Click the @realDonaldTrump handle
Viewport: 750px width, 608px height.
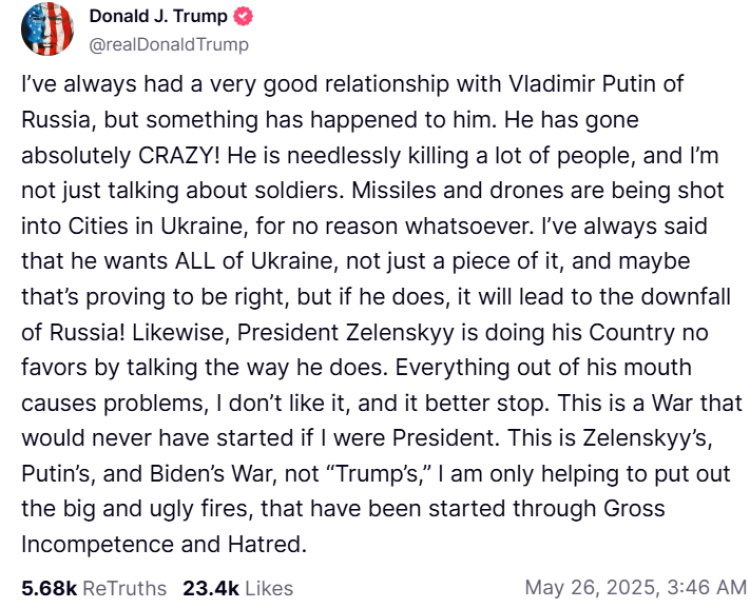[169, 45]
